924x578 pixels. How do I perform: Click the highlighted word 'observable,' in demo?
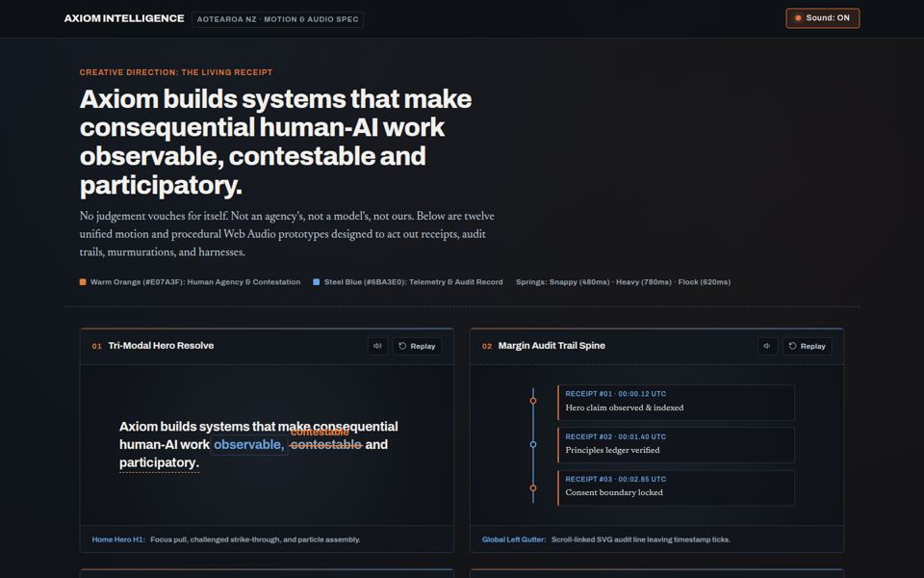pos(248,445)
